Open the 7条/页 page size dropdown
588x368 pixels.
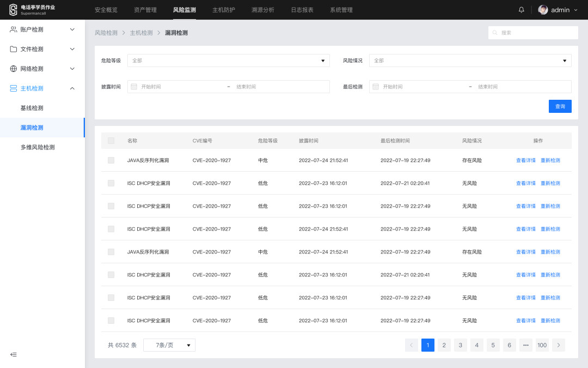[169, 345]
